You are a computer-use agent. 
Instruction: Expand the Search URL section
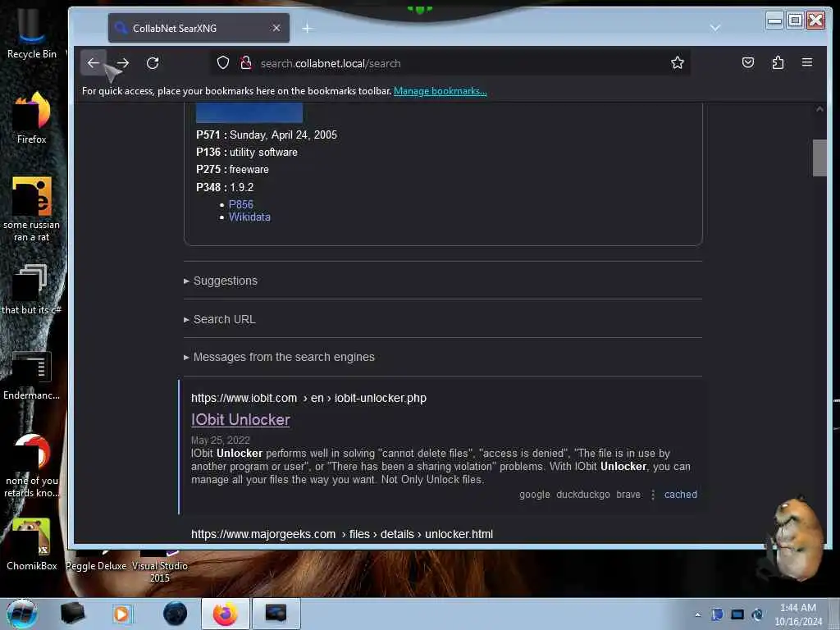coord(220,319)
